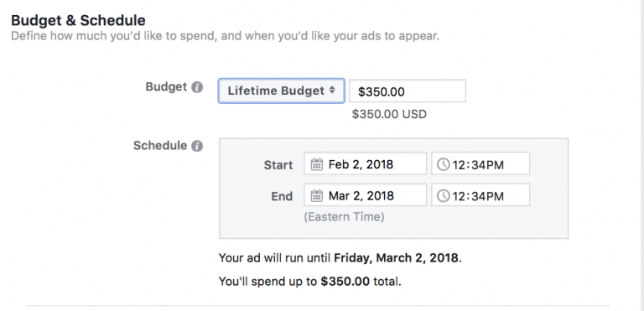The height and width of the screenshot is (311, 644).
Task: Click the bold Friday, March 2, 2018 text
Action: 396,258
